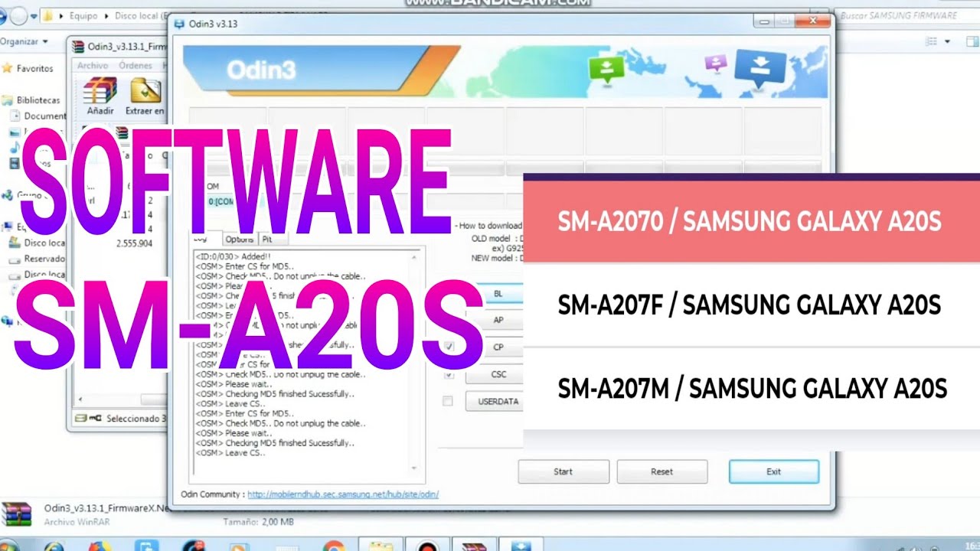Click the WinRAR archive icon in title bar

tap(78, 47)
